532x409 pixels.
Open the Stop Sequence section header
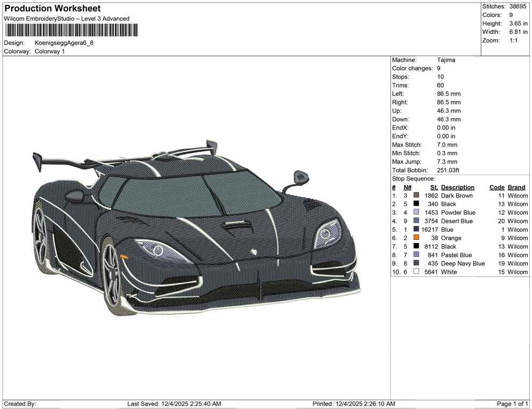coord(413,178)
